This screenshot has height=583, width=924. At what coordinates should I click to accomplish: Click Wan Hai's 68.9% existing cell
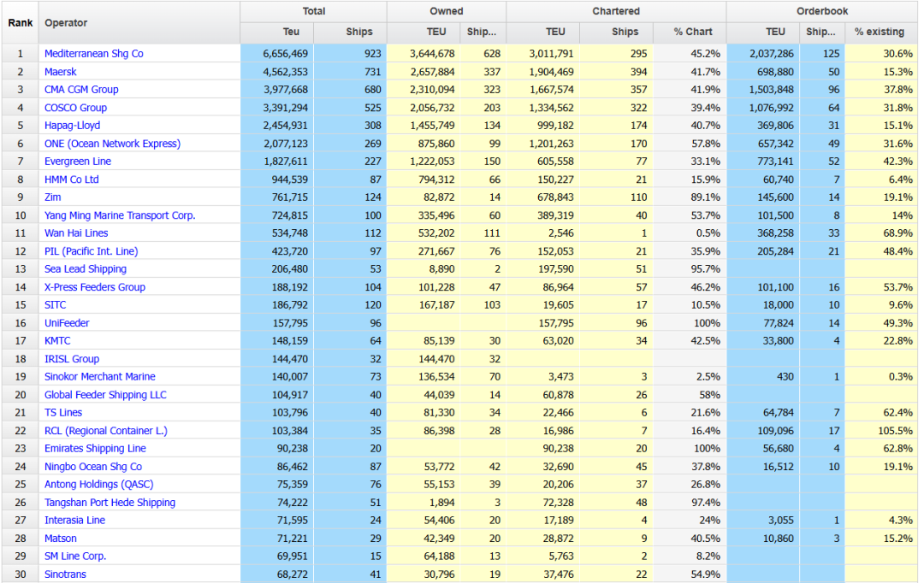pyautogui.click(x=881, y=233)
